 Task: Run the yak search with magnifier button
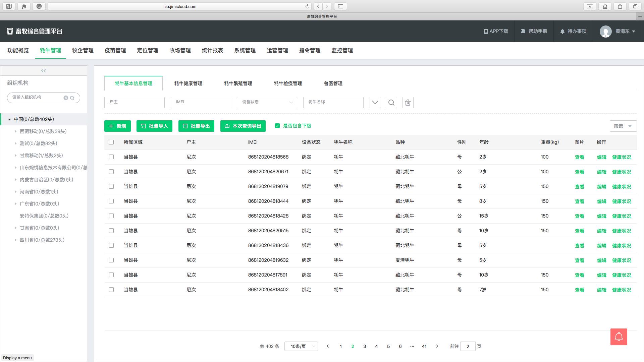pyautogui.click(x=391, y=103)
